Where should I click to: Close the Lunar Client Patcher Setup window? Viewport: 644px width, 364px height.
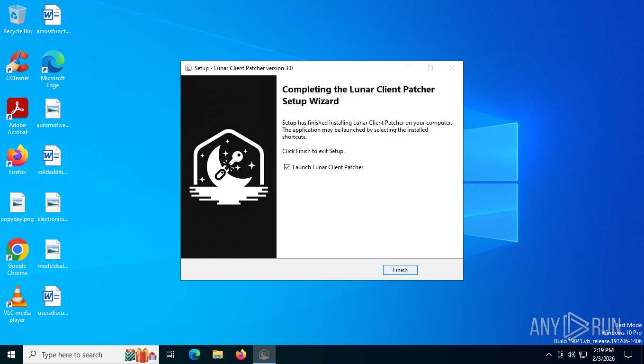[452, 68]
